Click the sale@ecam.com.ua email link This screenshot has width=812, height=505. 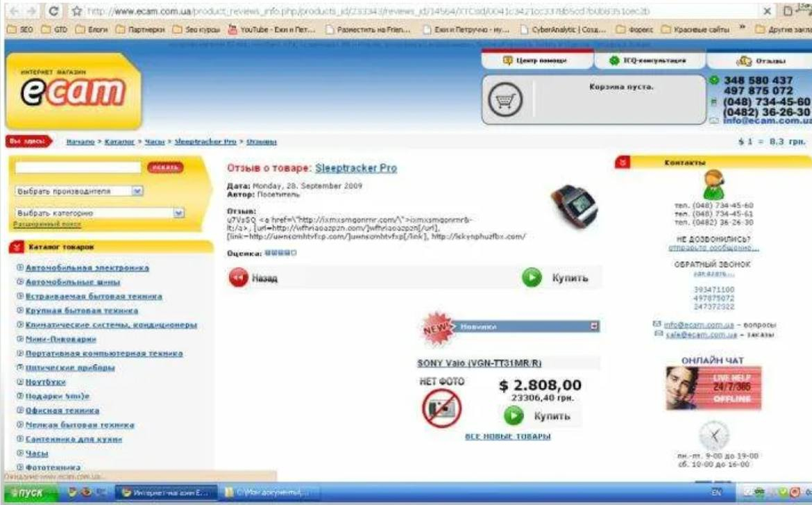(701, 334)
